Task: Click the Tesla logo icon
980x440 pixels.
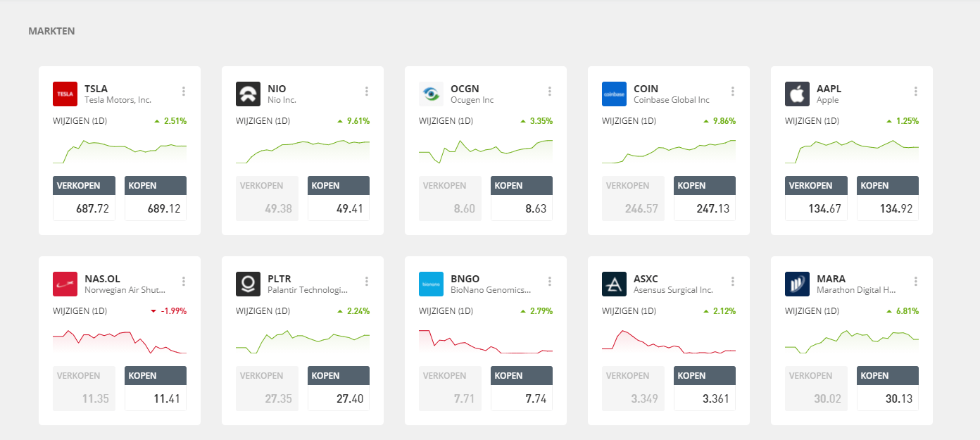Action: (x=65, y=94)
